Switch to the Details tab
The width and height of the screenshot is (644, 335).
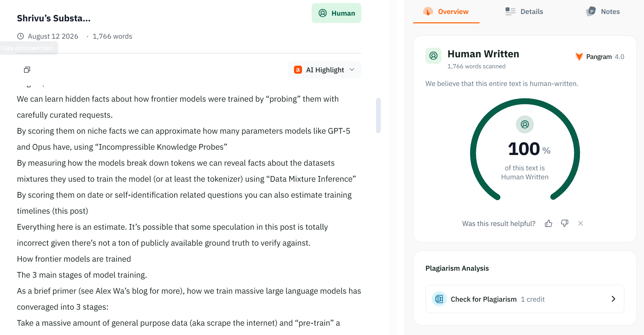pos(524,12)
